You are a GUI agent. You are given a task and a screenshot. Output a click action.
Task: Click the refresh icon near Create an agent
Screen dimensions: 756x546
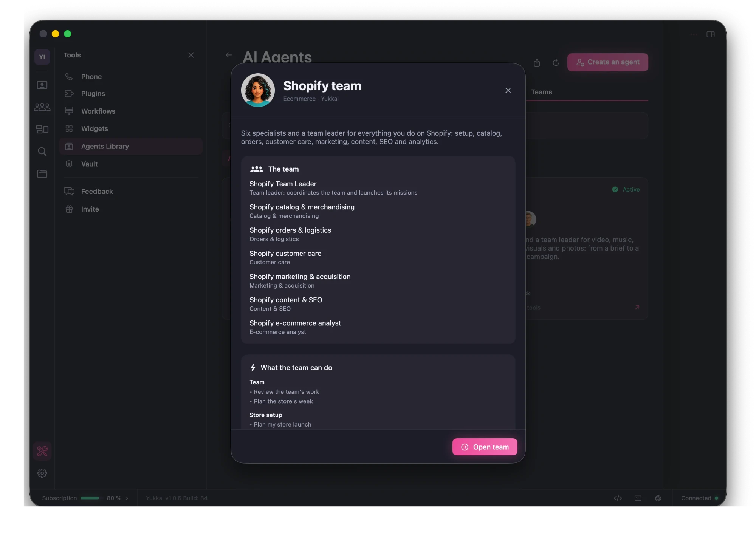(556, 62)
